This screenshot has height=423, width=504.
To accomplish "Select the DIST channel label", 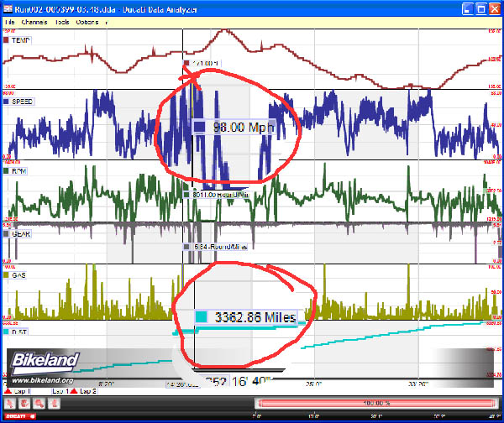I will pos(21,332).
